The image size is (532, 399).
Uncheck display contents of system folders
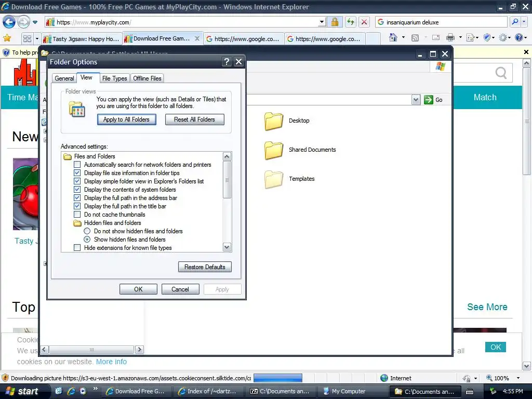point(77,190)
